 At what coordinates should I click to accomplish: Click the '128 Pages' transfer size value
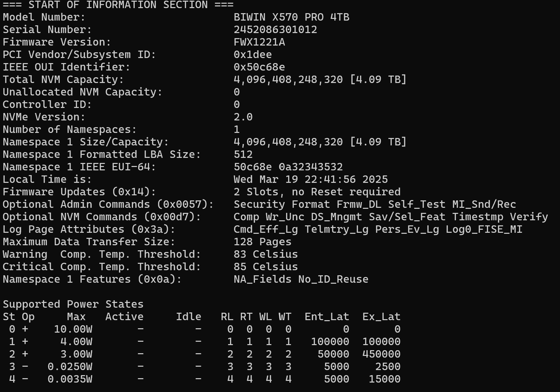point(262,242)
